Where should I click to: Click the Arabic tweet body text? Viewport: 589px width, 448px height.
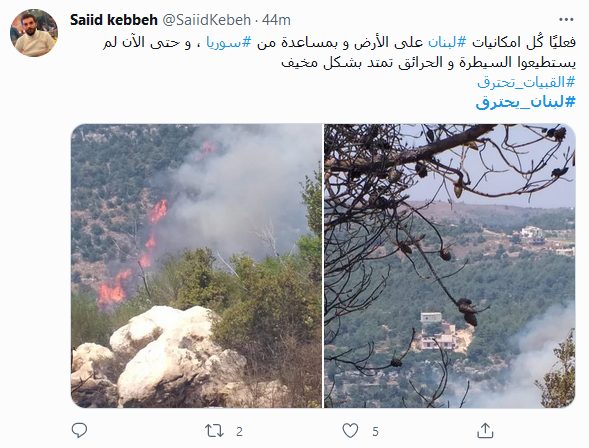click(x=339, y=53)
